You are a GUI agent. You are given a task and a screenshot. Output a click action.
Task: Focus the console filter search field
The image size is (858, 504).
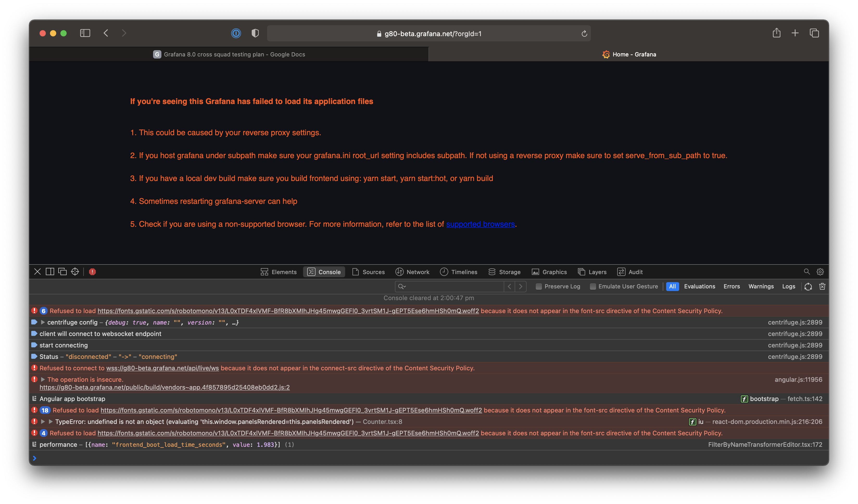point(449,287)
